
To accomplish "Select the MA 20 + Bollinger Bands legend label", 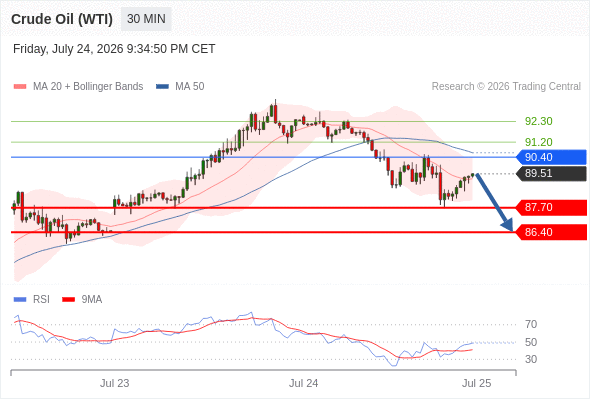I will [88, 87].
